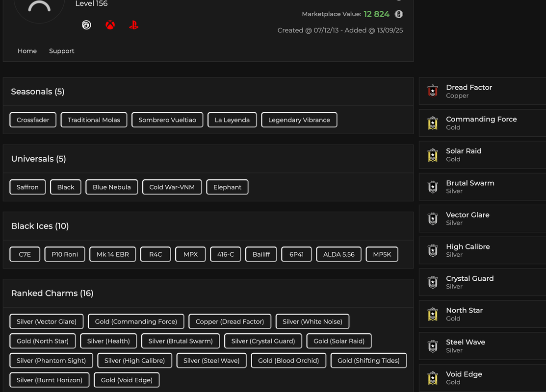
Task: Click the Ubisoft platform icon
Action: (86, 25)
